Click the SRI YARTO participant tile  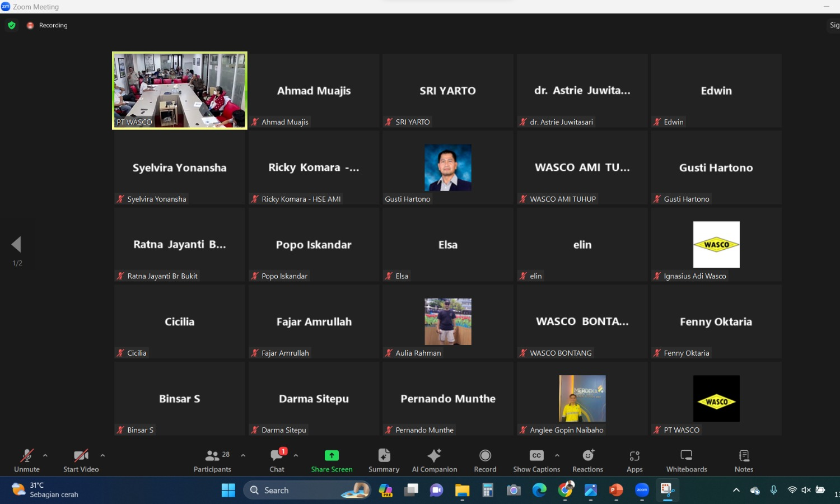pos(448,91)
